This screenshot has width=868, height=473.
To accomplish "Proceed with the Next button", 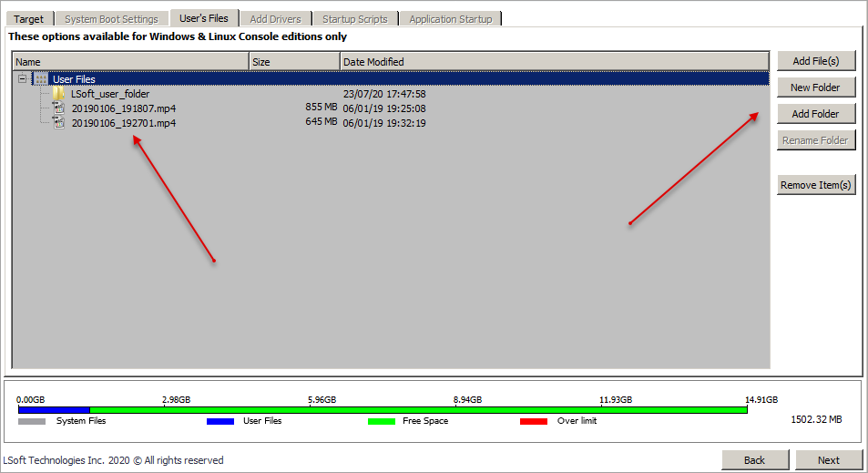I will click(x=829, y=460).
